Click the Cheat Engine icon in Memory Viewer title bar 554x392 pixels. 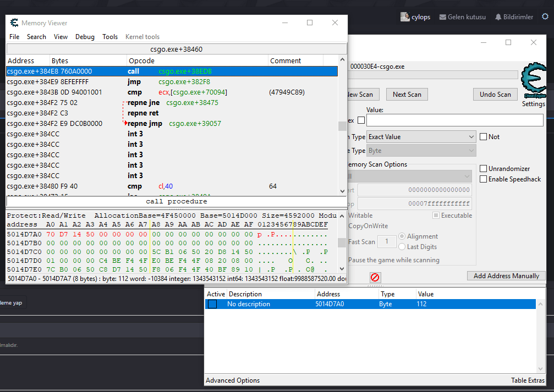point(14,23)
